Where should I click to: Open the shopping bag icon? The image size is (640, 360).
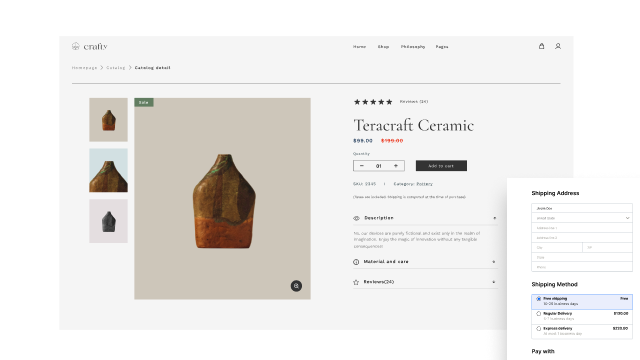[541, 46]
